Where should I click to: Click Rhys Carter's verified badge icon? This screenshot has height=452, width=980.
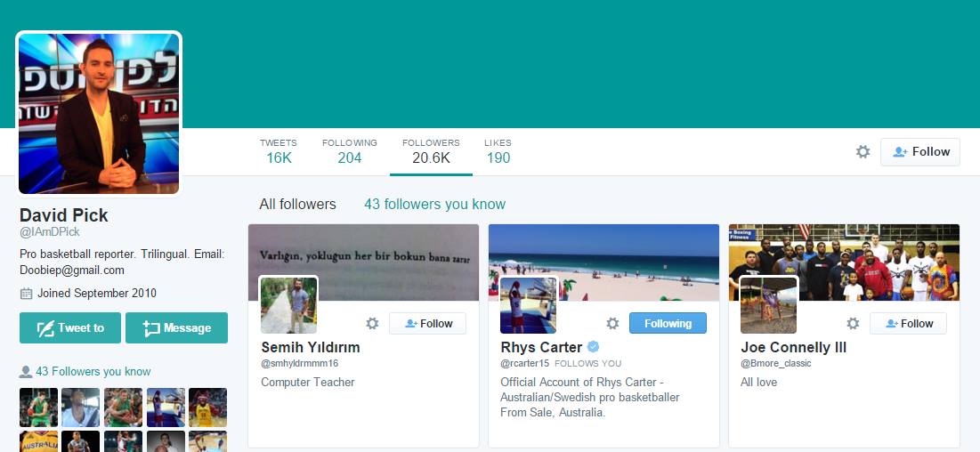[593, 347]
